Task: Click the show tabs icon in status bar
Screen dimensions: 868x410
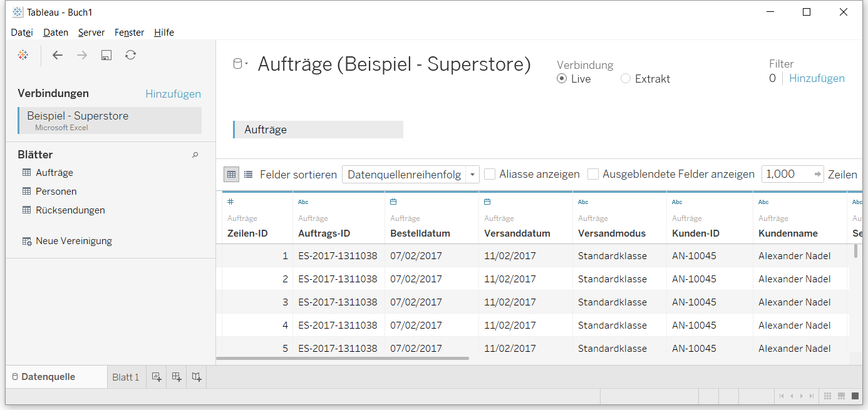Action: 855,396
